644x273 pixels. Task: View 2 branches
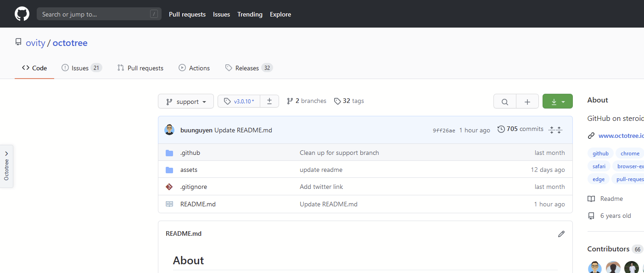coord(307,101)
